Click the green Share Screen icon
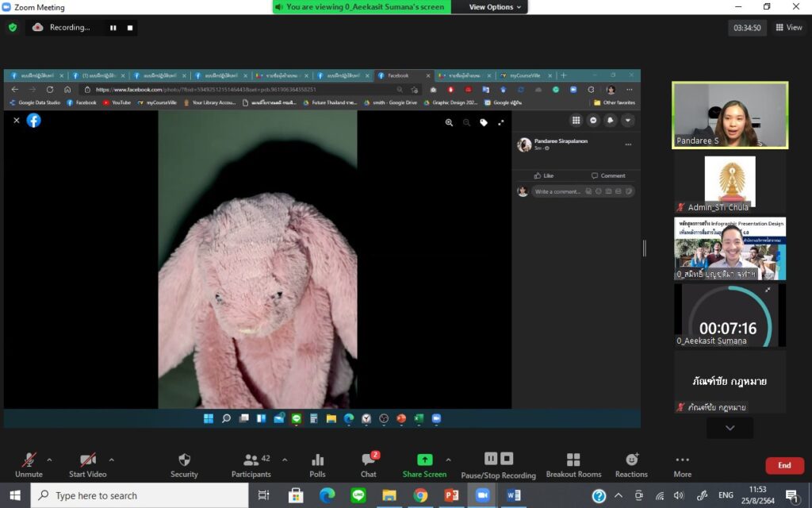Image resolution: width=812 pixels, height=508 pixels. click(425, 460)
